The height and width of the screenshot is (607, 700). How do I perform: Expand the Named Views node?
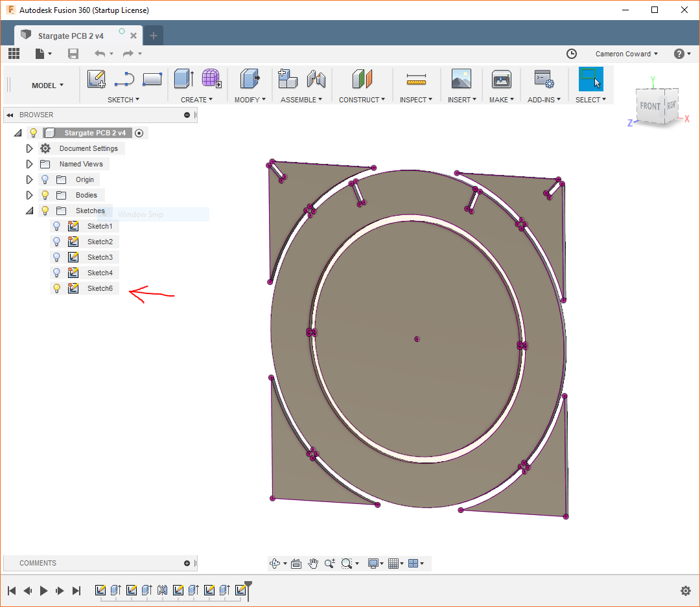pos(29,165)
